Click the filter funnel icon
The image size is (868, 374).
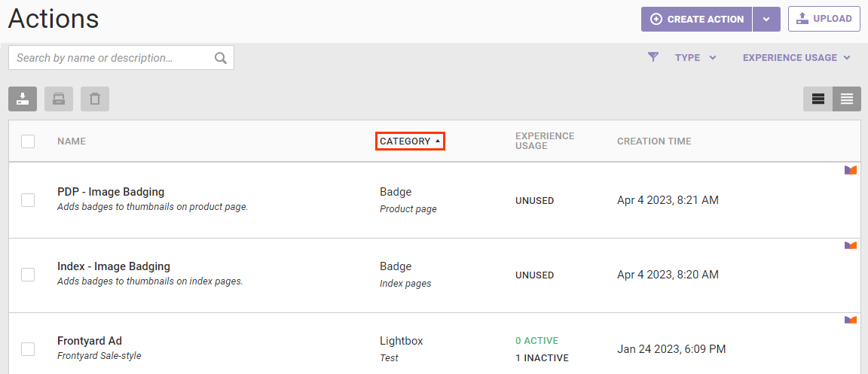[653, 57]
